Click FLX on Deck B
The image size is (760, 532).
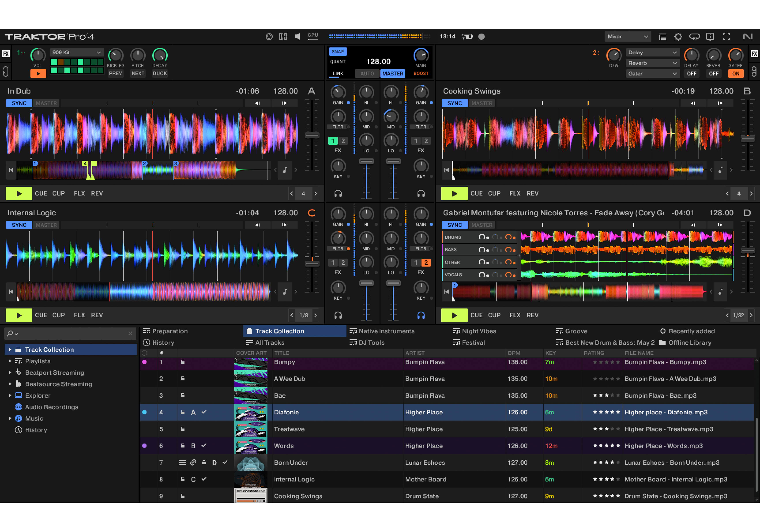click(x=515, y=194)
